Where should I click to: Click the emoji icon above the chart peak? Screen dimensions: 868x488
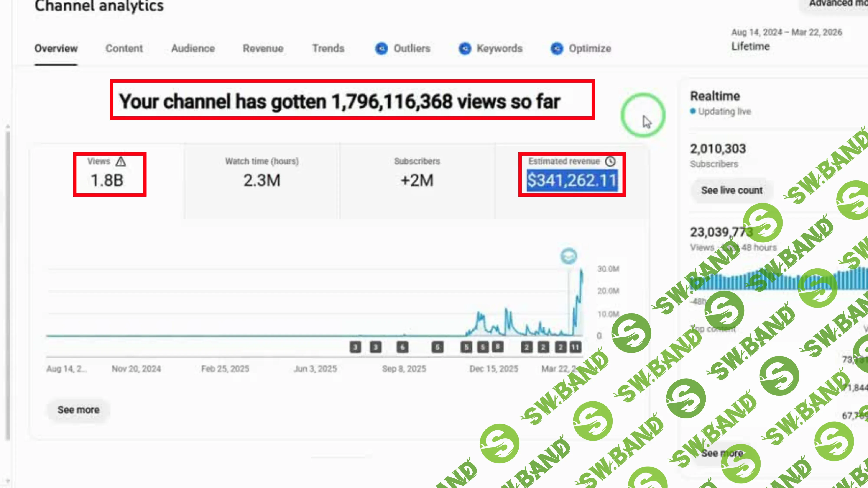point(569,256)
